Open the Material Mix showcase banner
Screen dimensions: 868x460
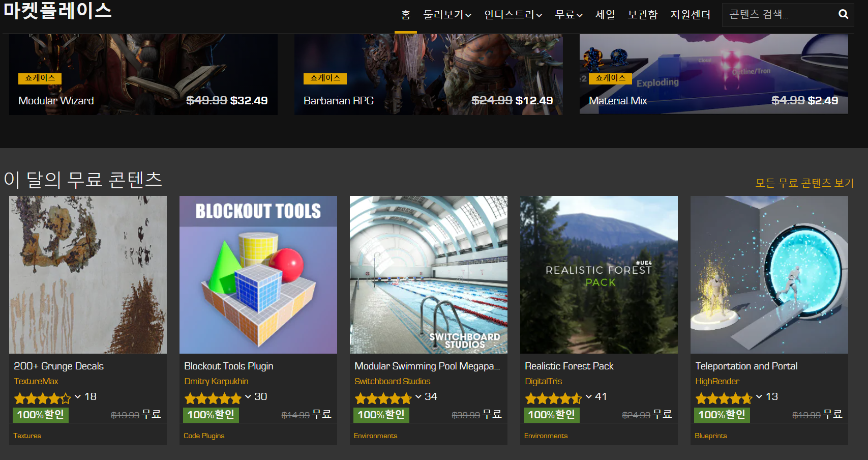pos(714,74)
